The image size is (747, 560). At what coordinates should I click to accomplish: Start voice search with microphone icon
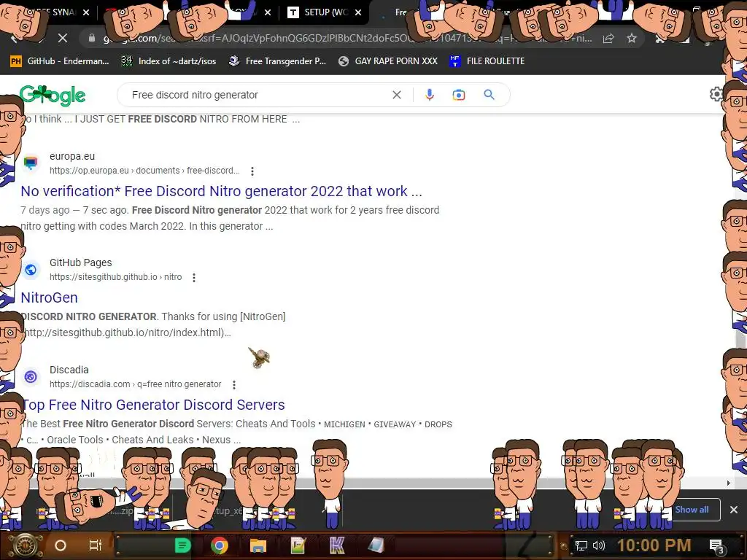pos(429,95)
